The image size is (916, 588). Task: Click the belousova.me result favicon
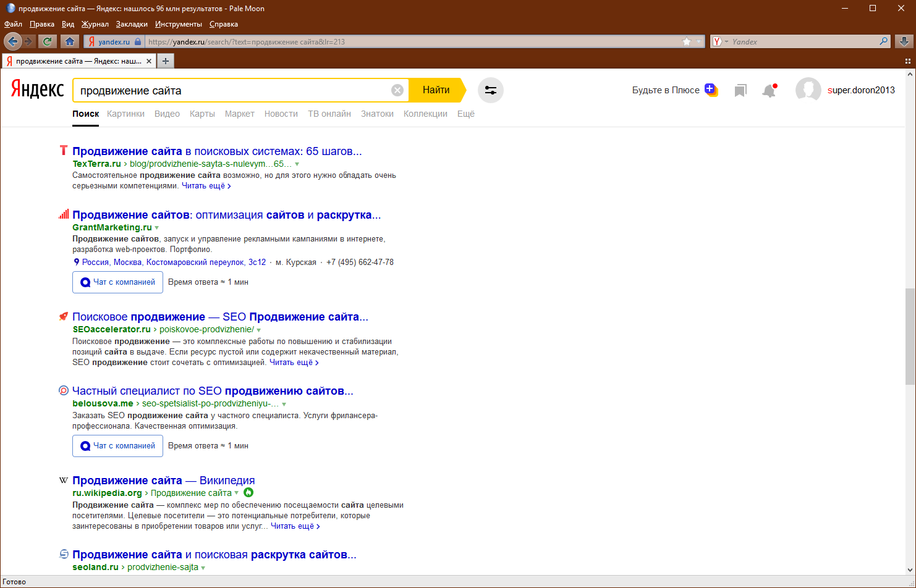pos(63,390)
